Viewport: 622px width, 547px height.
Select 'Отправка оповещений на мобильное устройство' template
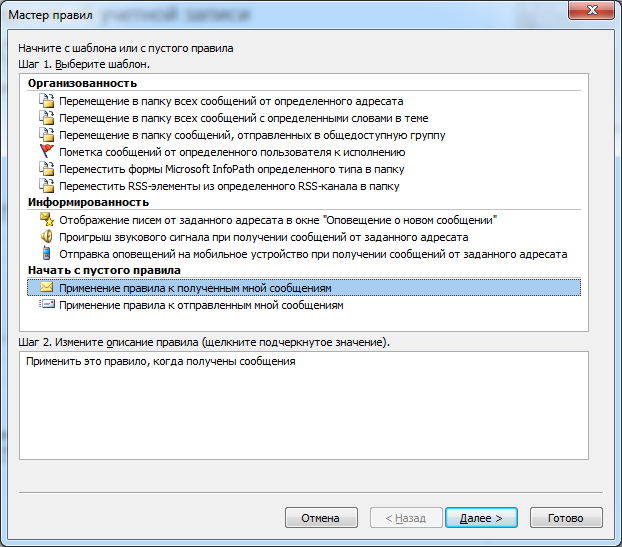(313, 254)
